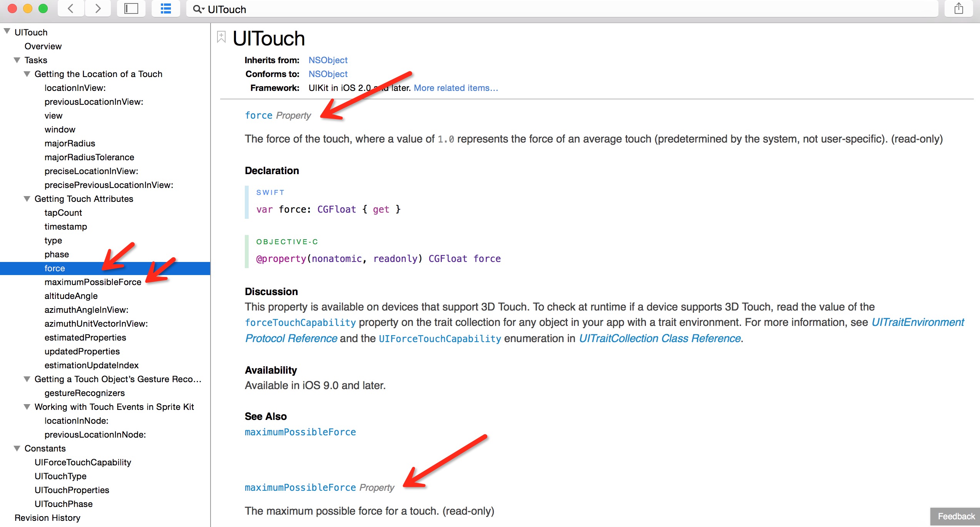This screenshot has height=527, width=980.
Task: Select the view entry in sidebar
Action: (54, 116)
